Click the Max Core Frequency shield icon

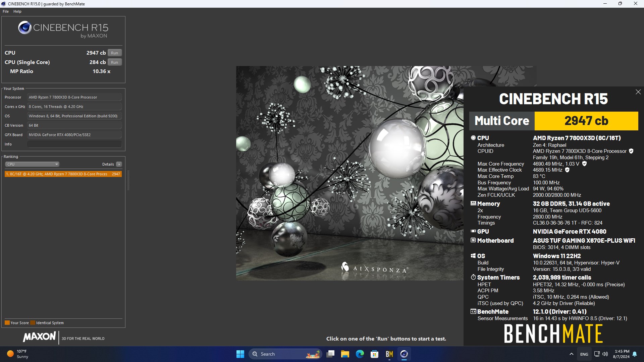tap(584, 164)
